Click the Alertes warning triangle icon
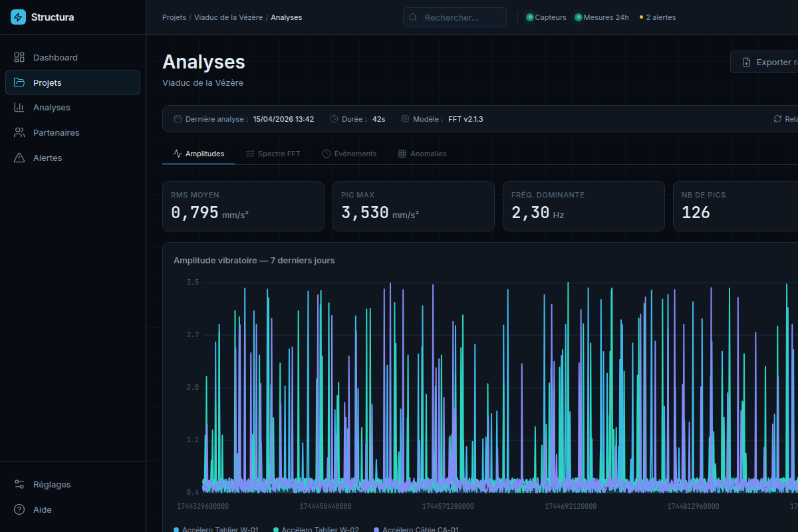Screen dimensions: 798x532 [x=19, y=158]
